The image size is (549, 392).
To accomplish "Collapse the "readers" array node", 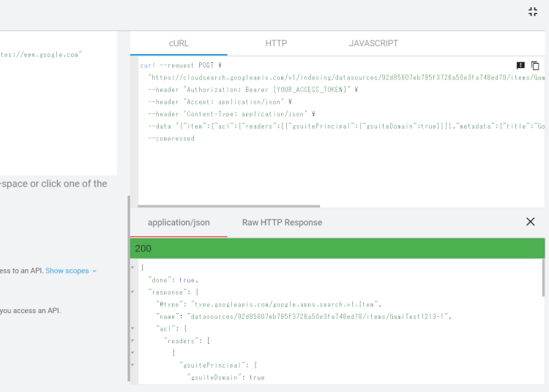I will [132, 341].
